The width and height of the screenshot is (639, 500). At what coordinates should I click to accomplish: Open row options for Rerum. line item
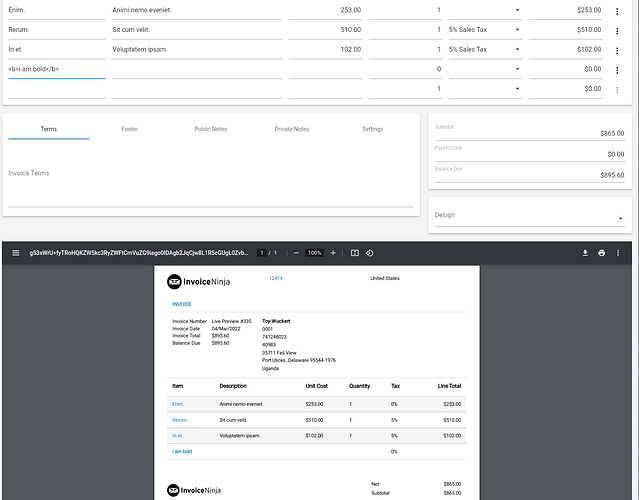click(617, 31)
